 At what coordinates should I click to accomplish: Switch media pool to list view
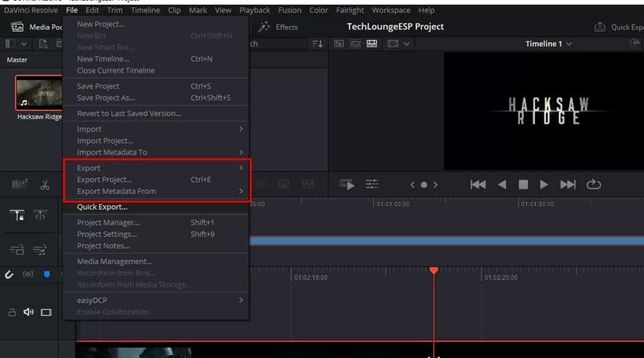tap(372, 44)
